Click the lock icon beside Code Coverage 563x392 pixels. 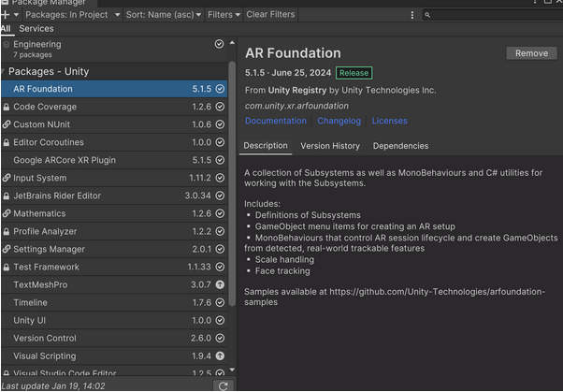pos(7,107)
